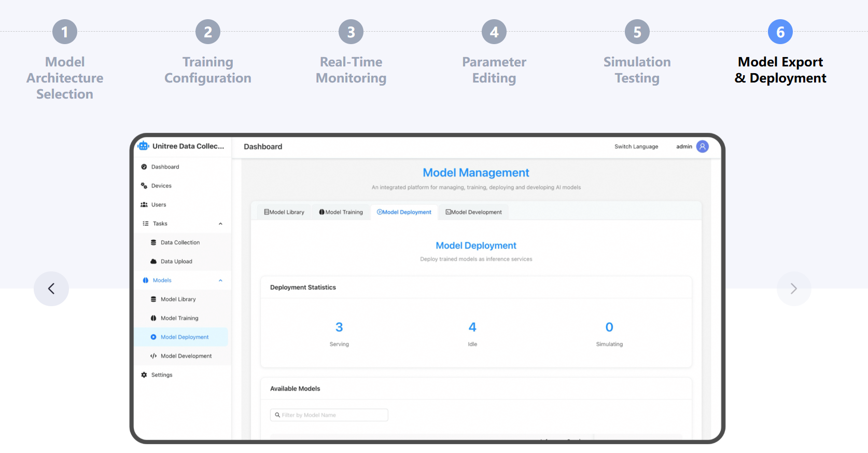The image size is (868, 453).
Task: Click the Deployment Statistics heading
Action: [x=303, y=287]
